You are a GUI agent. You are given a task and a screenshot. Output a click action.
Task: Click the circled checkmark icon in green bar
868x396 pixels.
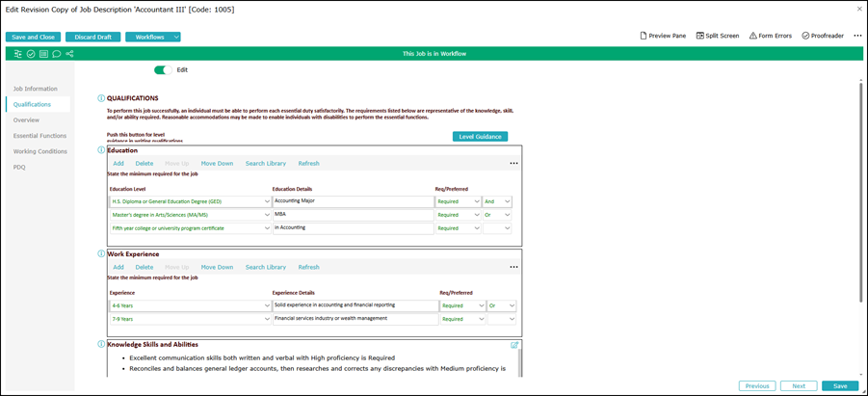click(x=31, y=54)
